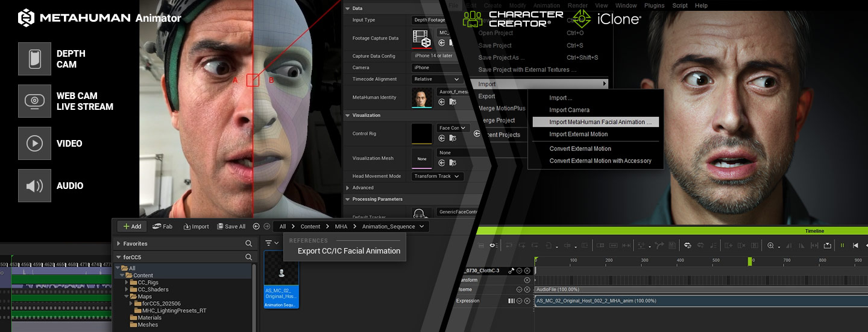
Task: Search the Favorites section with magnifier
Action: click(x=248, y=243)
